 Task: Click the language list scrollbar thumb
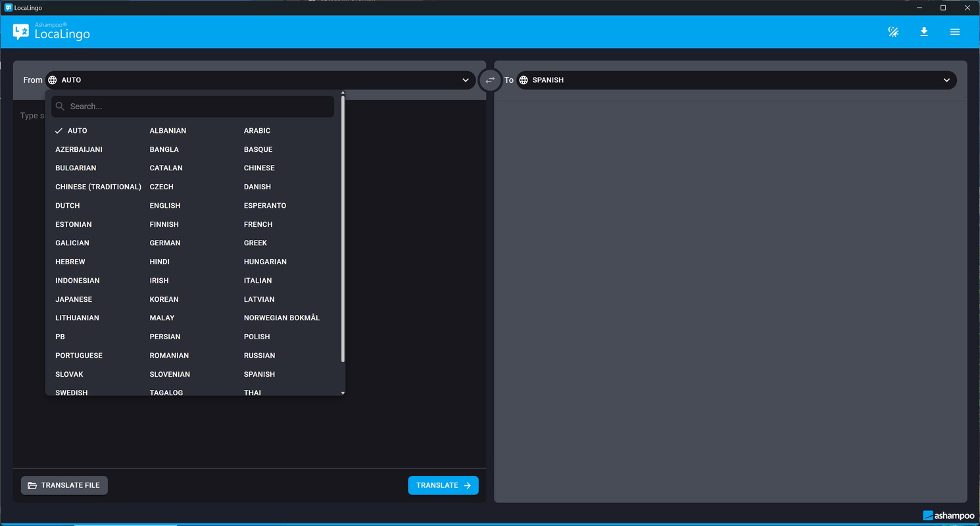point(343,229)
